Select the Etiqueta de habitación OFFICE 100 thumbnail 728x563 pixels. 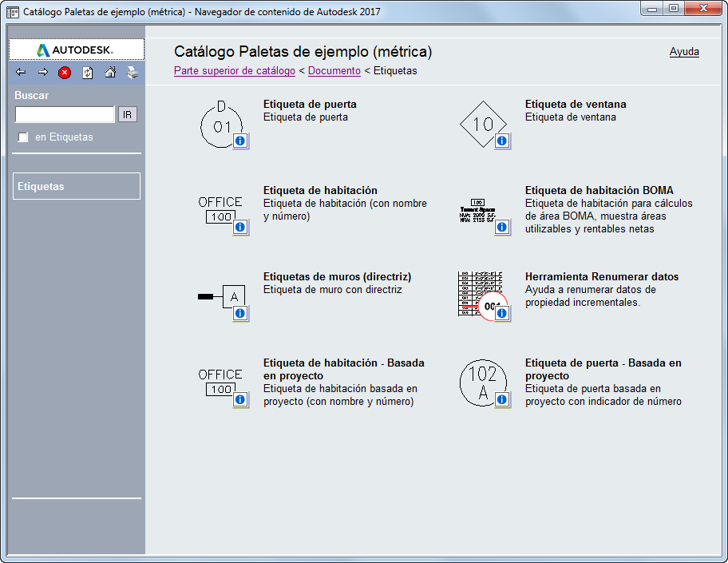click(220, 210)
